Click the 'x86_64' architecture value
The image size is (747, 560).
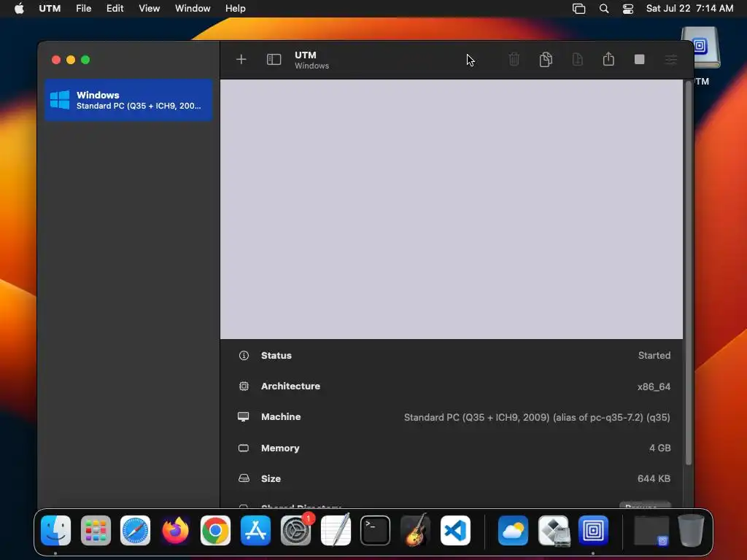point(654,386)
